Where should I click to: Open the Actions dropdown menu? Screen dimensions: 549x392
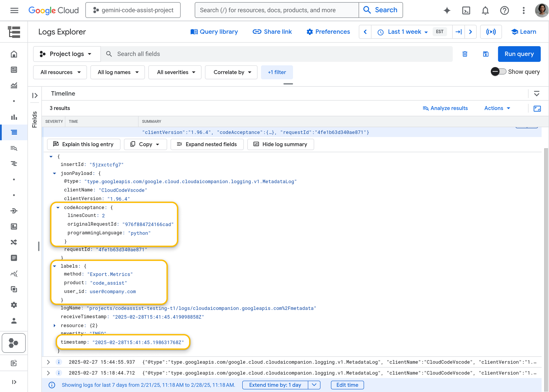pyautogui.click(x=497, y=108)
